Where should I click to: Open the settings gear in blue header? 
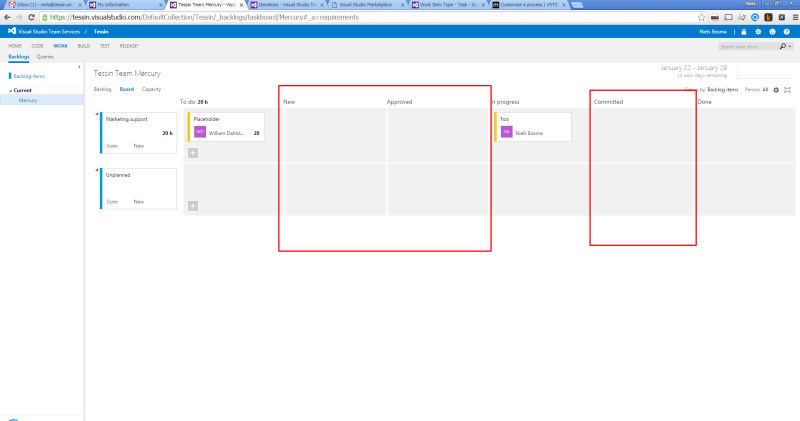(758, 32)
